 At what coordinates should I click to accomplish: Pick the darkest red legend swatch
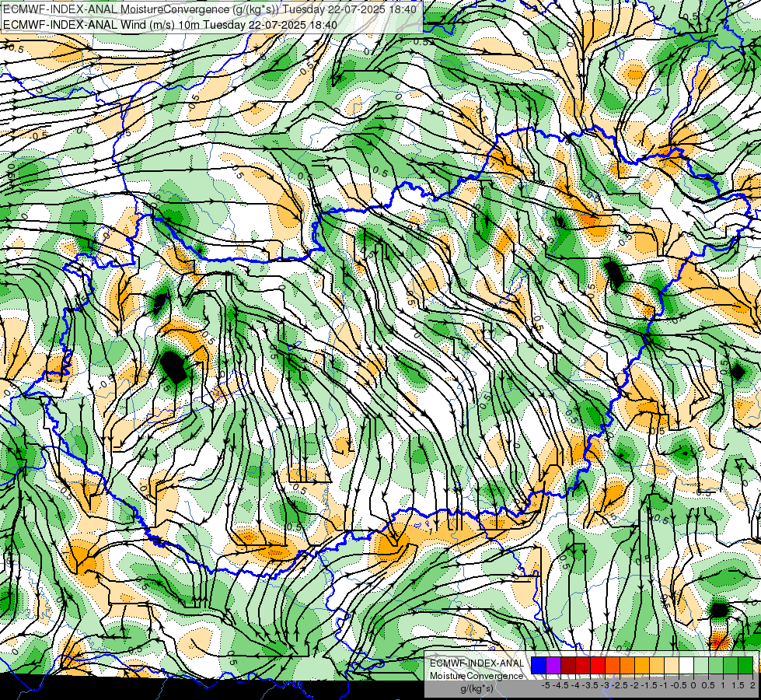(568, 666)
